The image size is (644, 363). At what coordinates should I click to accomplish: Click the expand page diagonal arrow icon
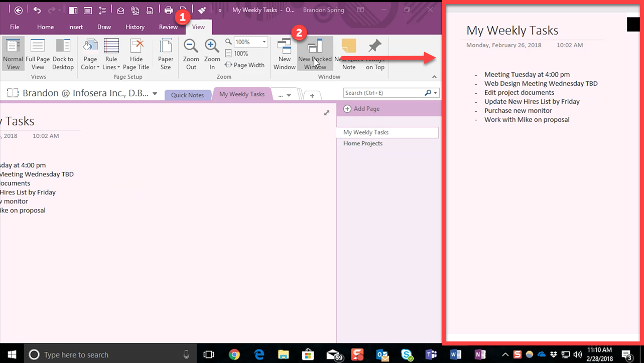point(327,113)
